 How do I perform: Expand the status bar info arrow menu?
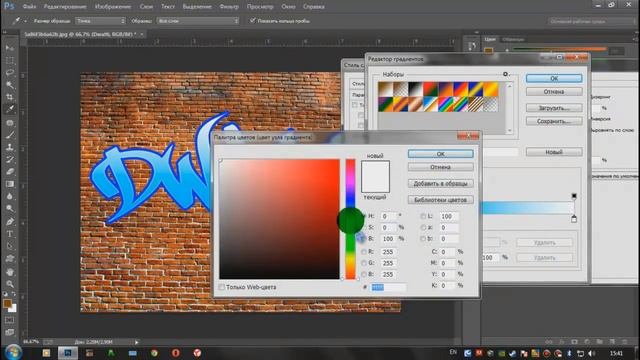tap(137, 342)
